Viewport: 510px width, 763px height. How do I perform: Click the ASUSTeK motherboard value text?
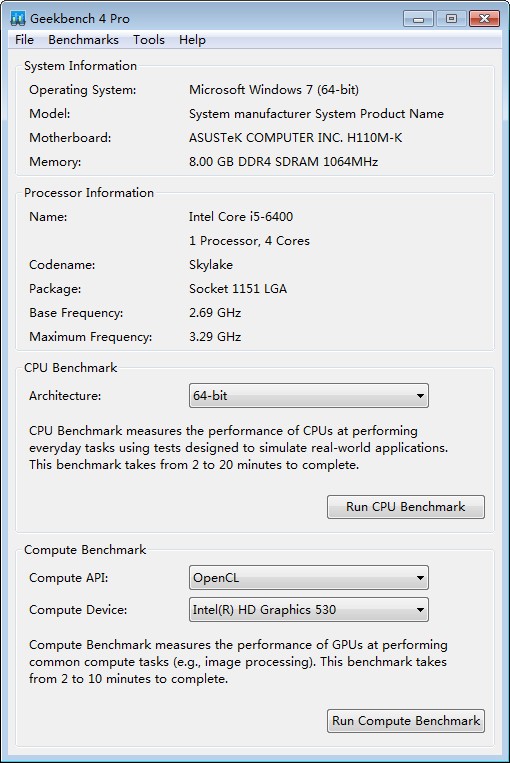pyautogui.click(x=295, y=138)
